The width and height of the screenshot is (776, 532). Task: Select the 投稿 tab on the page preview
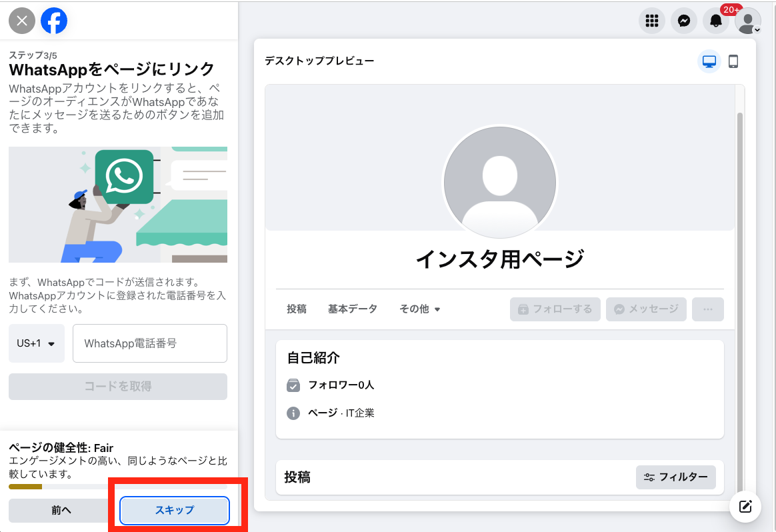coord(296,309)
